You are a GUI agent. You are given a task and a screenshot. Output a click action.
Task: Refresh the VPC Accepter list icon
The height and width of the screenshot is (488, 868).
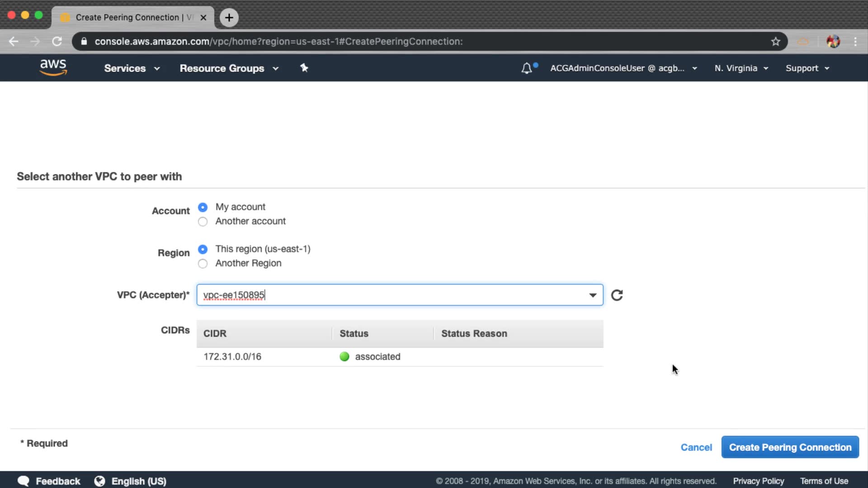click(x=617, y=295)
